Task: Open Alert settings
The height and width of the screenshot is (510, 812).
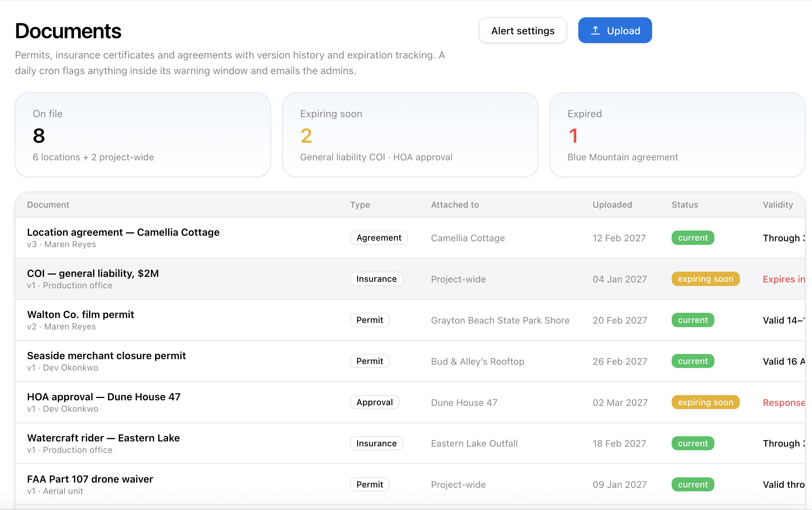Action: (x=523, y=30)
